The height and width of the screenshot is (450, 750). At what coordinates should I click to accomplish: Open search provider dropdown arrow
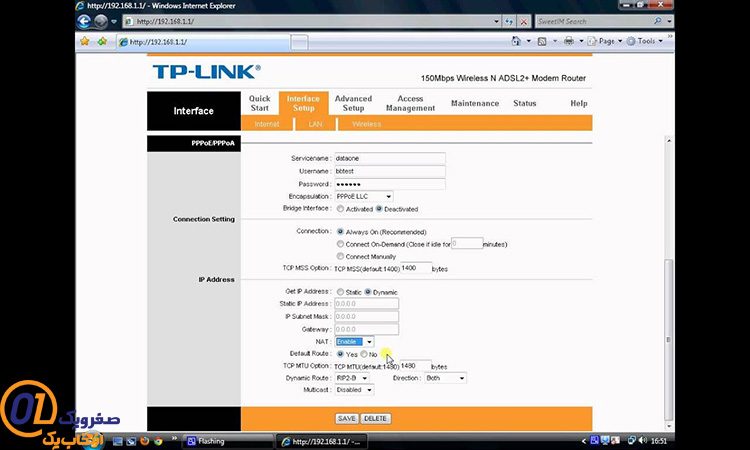point(669,21)
